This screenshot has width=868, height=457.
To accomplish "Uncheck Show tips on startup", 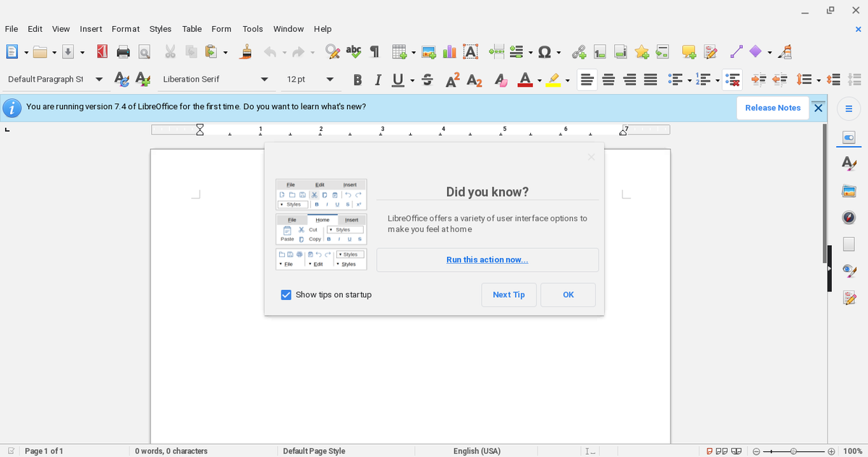I will [286, 295].
